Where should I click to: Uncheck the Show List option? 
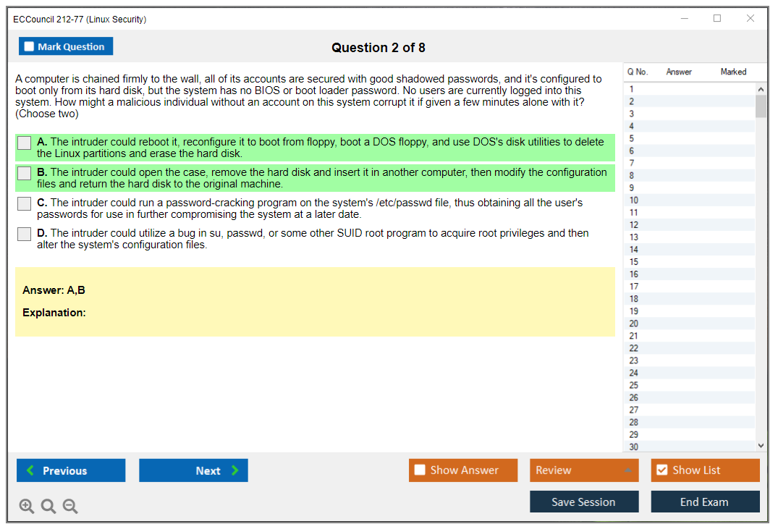tap(661, 470)
